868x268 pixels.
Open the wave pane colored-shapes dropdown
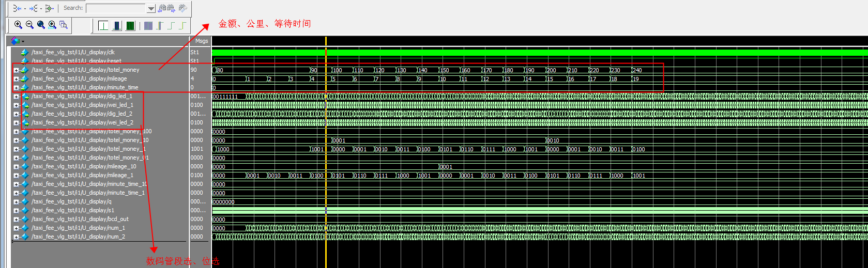(23, 41)
